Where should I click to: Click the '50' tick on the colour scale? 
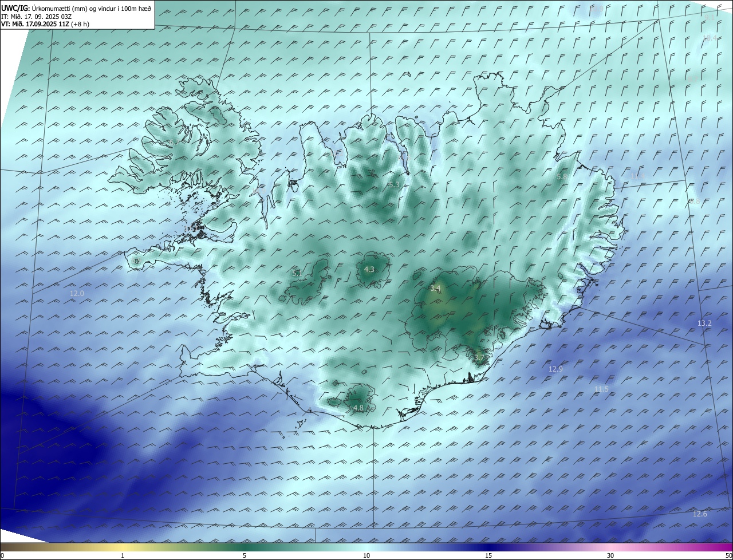[x=728, y=555]
